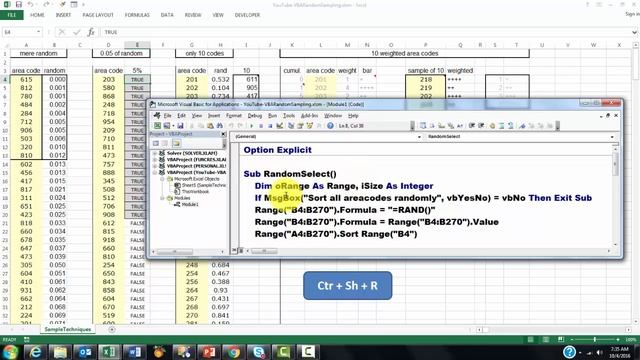Click Excel Save icon in Quick Access toolbar
640x360 pixels.
pos(19,4)
